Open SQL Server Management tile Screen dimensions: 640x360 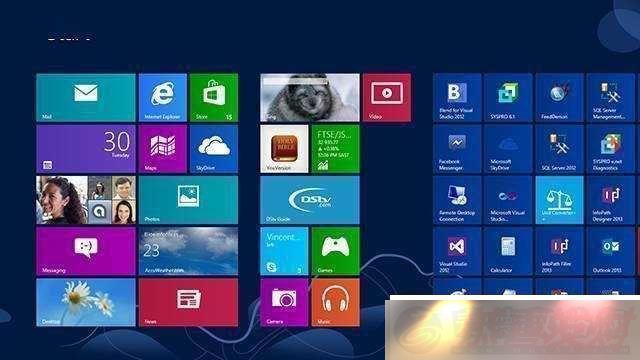[610, 98]
